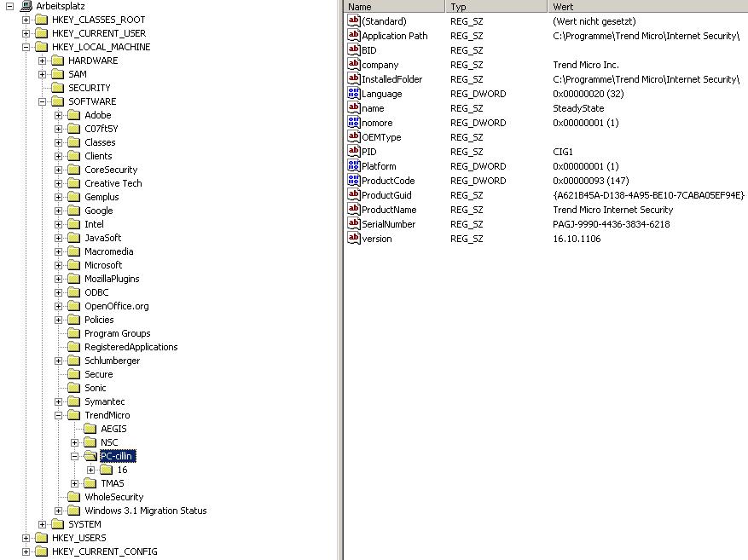This screenshot has height=560, width=748.
Task: Click the Program Groups folder icon
Action: [74, 333]
